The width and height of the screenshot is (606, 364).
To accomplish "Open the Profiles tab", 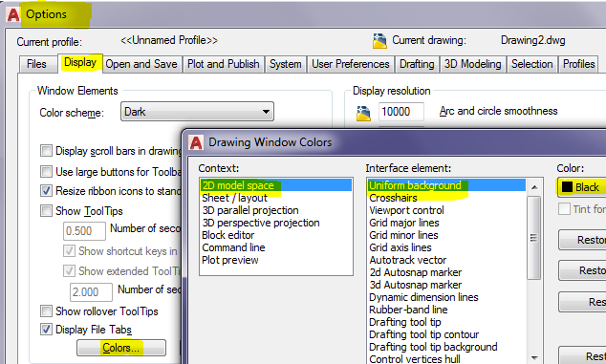I will tap(578, 64).
